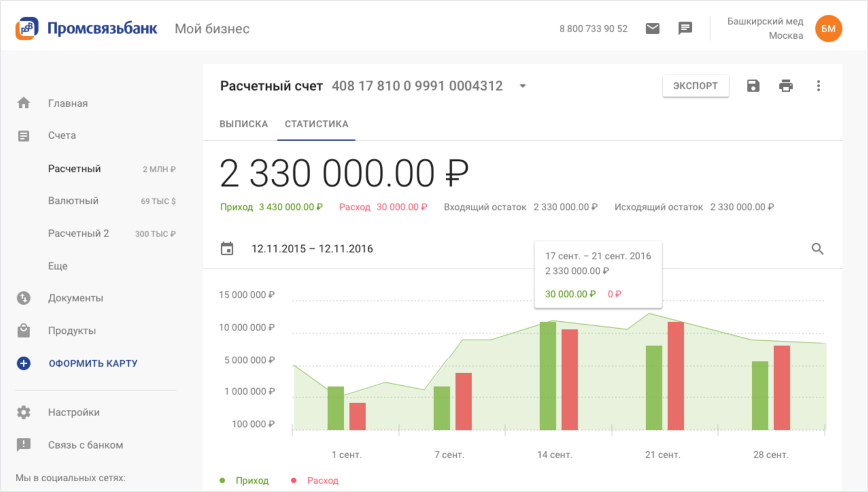The height and width of the screenshot is (492, 868).
Task: Click the green income bar for 21 сент.
Action: [654, 388]
